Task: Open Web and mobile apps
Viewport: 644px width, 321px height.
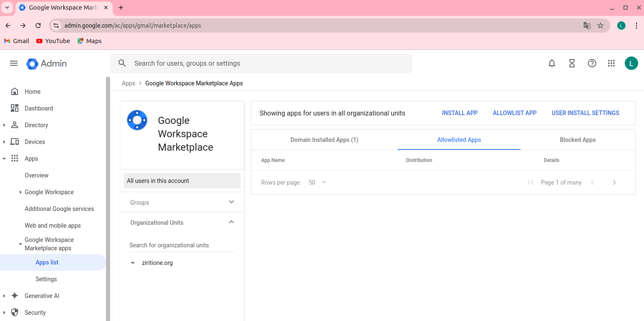Action: [53, 226]
